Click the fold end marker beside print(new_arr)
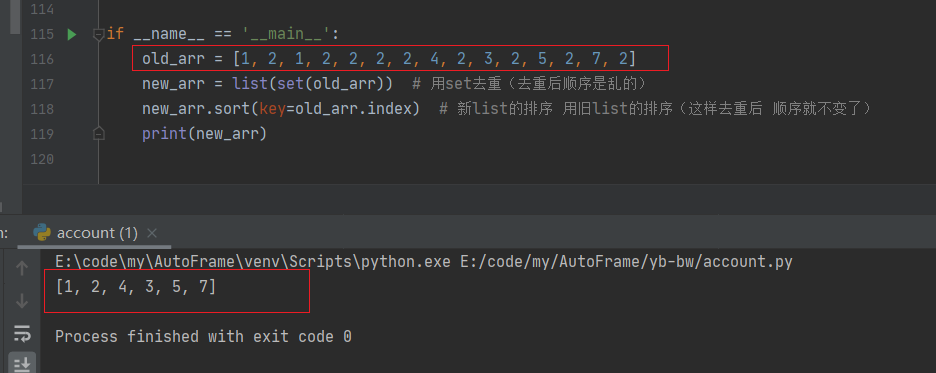The width and height of the screenshot is (936, 373). pos(99,134)
